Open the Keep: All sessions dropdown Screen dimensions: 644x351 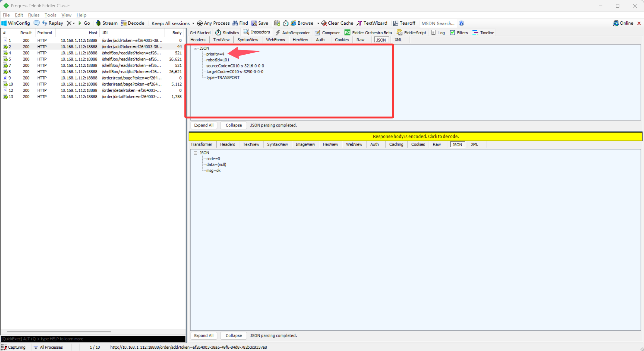(x=173, y=23)
